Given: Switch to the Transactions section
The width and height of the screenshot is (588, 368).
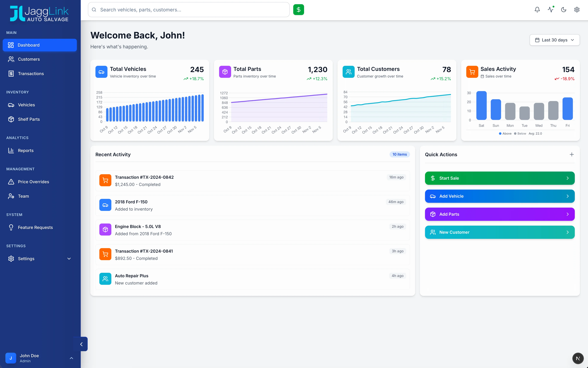Looking at the screenshot, I should [x=31, y=73].
